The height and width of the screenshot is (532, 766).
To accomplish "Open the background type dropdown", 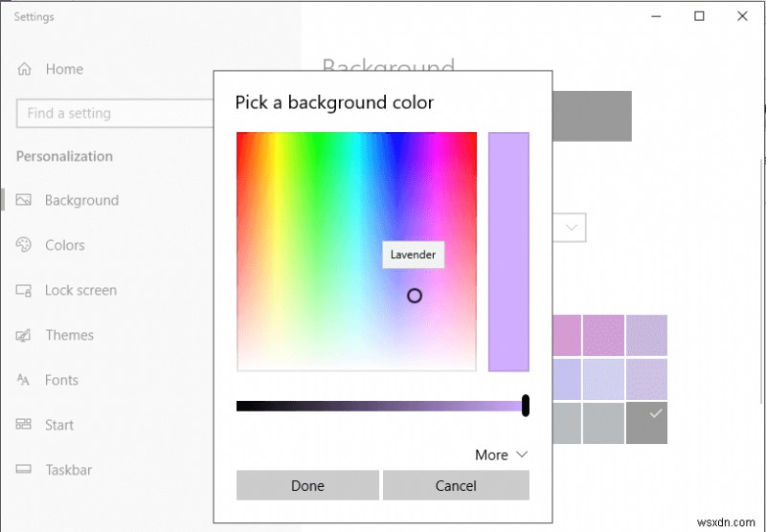I will pos(571,228).
